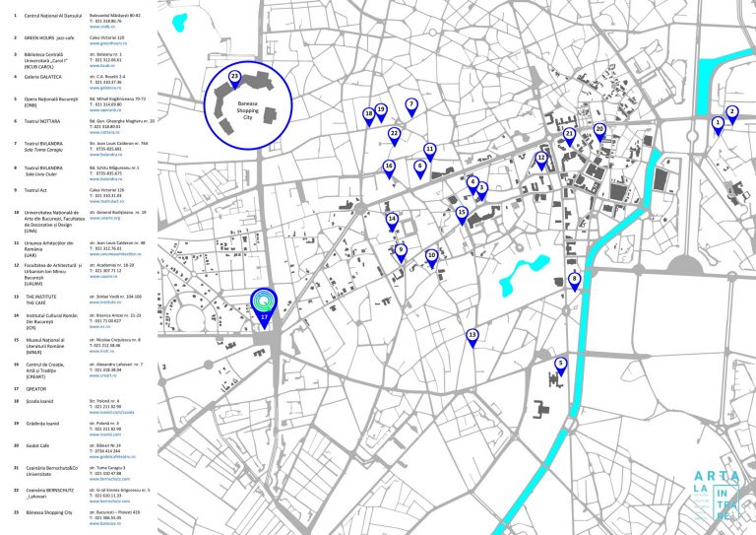
Task: Click map pin number 20
Action: pyautogui.click(x=598, y=130)
